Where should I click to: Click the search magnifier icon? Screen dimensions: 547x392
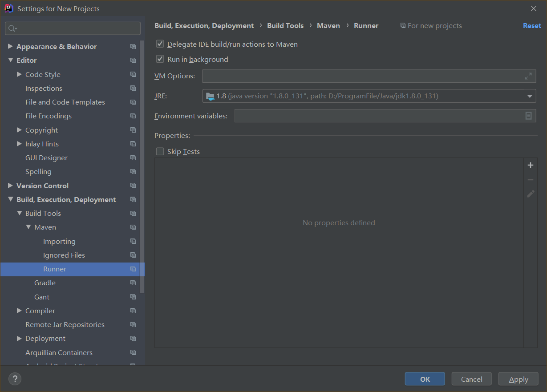[12, 28]
